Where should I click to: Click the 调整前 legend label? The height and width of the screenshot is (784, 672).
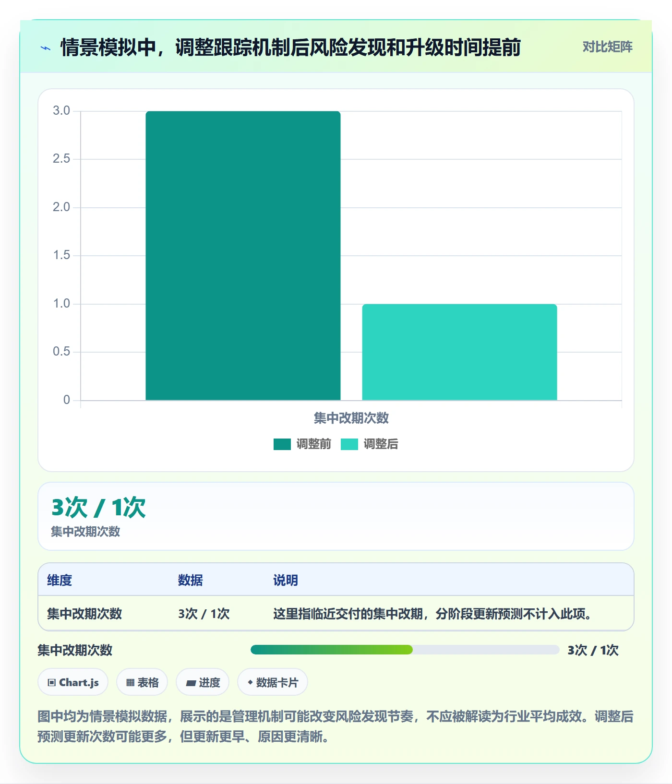point(314,444)
